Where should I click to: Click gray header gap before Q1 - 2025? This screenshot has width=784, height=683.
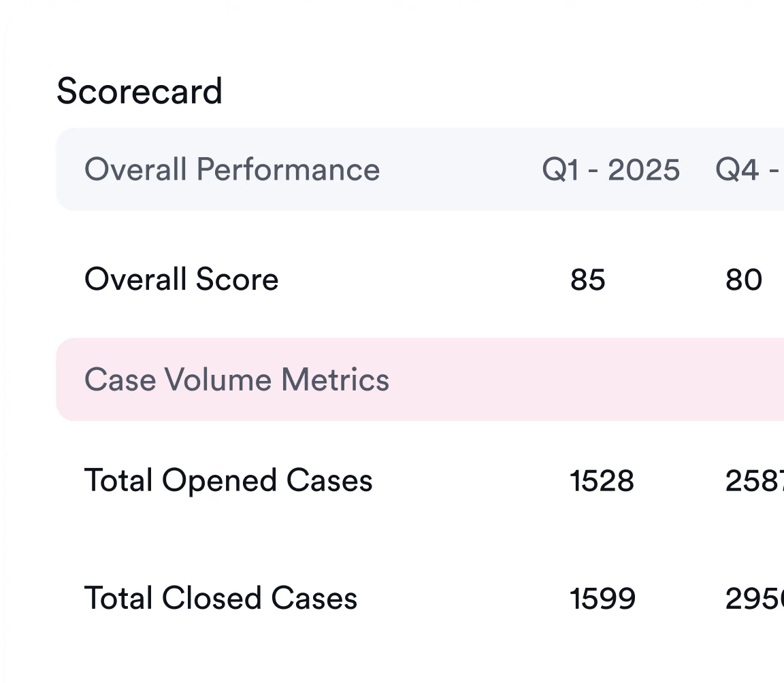(463, 169)
